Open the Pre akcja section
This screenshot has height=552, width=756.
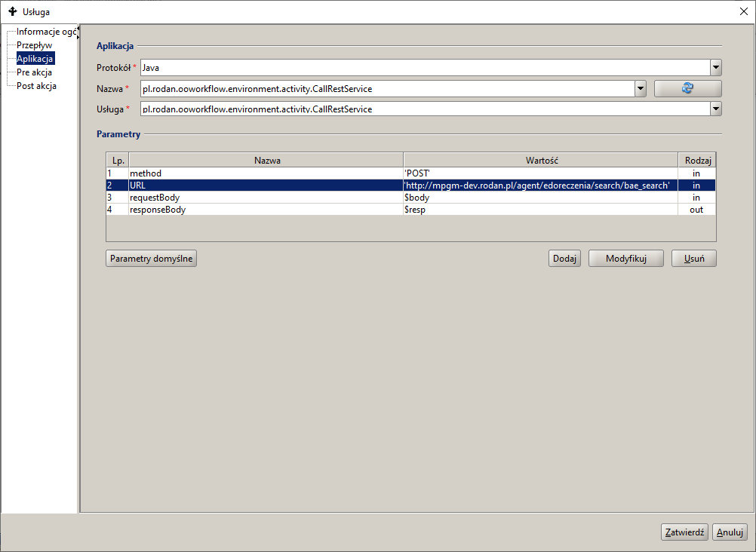coord(34,72)
